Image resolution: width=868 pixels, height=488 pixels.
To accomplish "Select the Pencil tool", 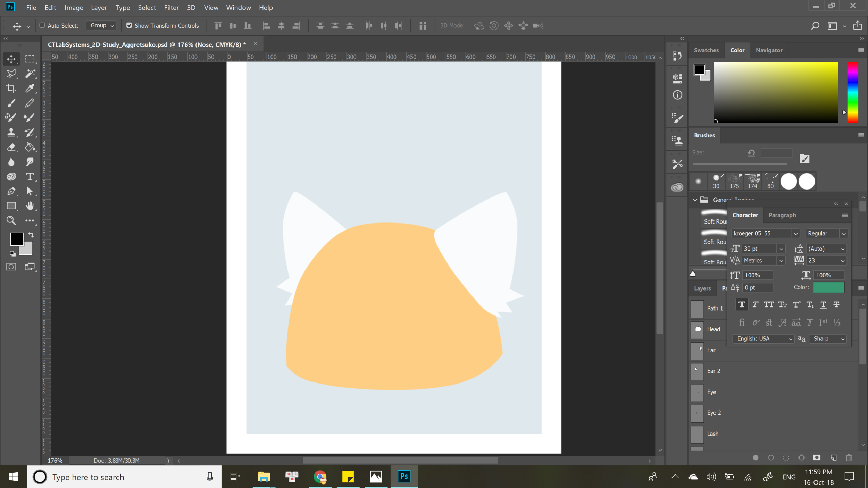I will pyautogui.click(x=30, y=103).
